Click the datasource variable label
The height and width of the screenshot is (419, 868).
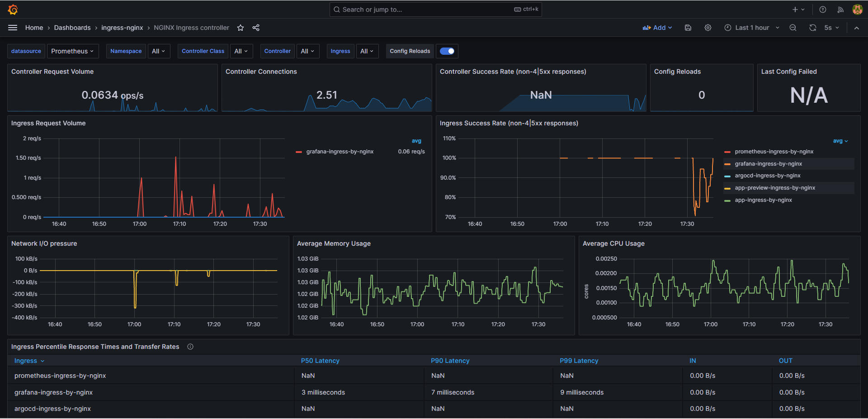26,51
